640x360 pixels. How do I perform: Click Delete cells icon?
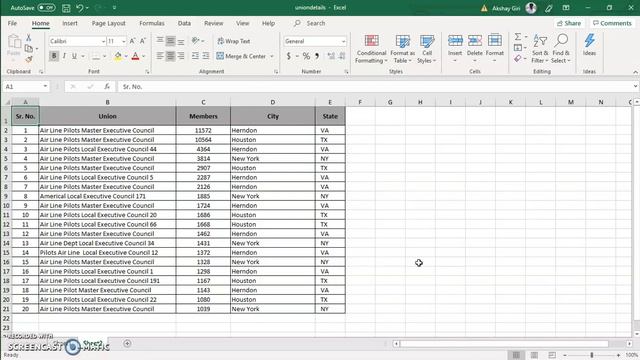pos(475,41)
